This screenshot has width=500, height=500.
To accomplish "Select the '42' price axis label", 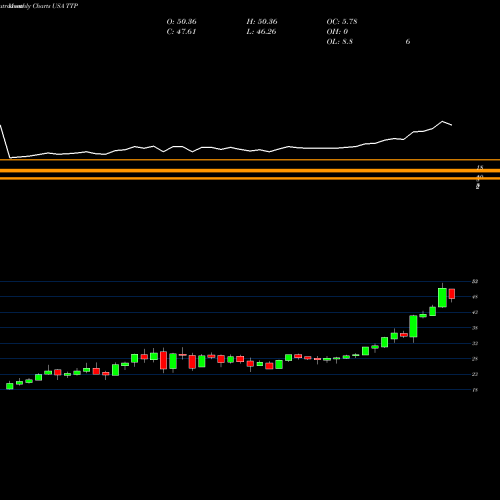I will [475, 312].
